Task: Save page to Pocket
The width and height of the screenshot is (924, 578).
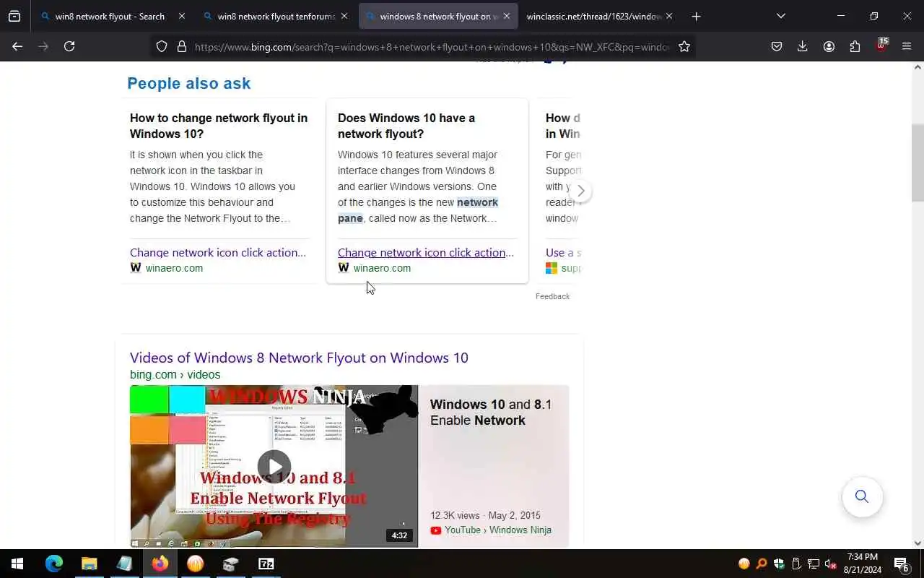Action: (777, 46)
